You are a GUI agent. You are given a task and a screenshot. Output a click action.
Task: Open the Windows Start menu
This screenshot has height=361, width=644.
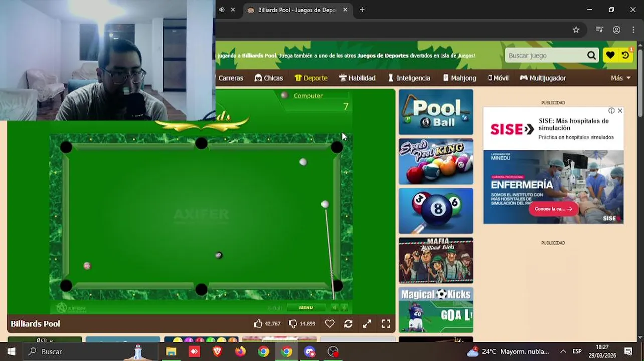coord(11,351)
